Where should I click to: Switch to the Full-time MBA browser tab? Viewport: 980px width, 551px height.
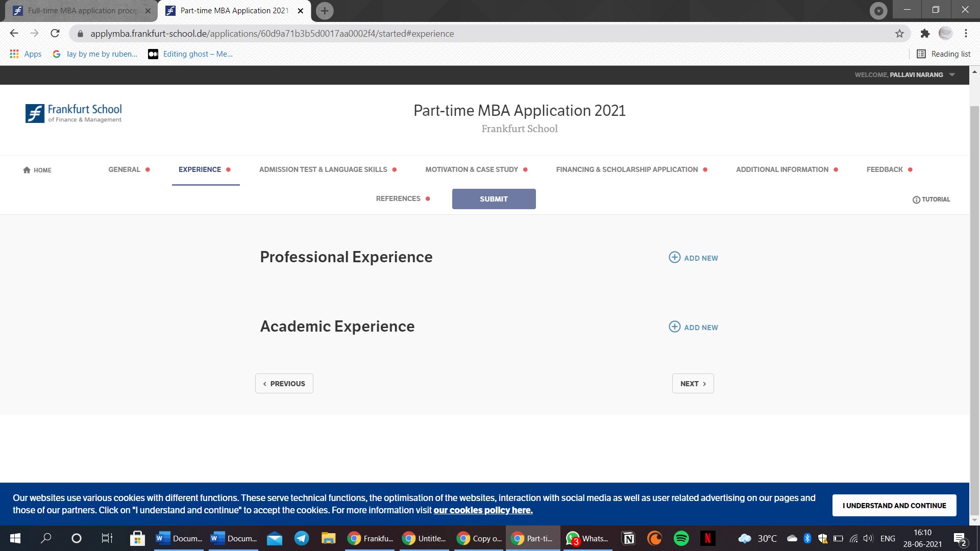pyautogui.click(x=77, y=10)
